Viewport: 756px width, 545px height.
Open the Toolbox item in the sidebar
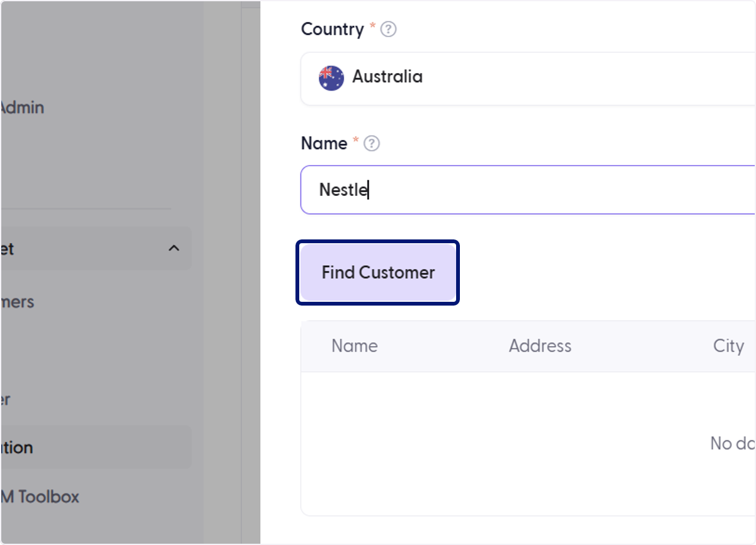click(40, 496)
